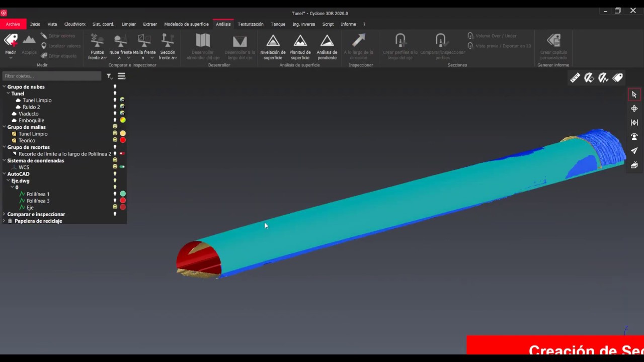Toggle visibility bulb of Tunel Limpio cloud
Image resolution: width=644 pixels, height=362 pixels.
pyautogui.click(x=115, y=100)
